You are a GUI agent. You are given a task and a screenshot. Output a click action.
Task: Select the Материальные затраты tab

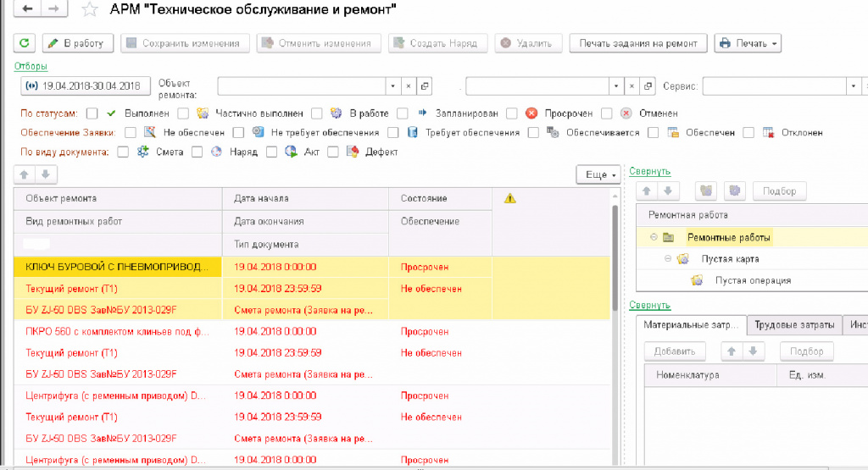coord(691,324)
